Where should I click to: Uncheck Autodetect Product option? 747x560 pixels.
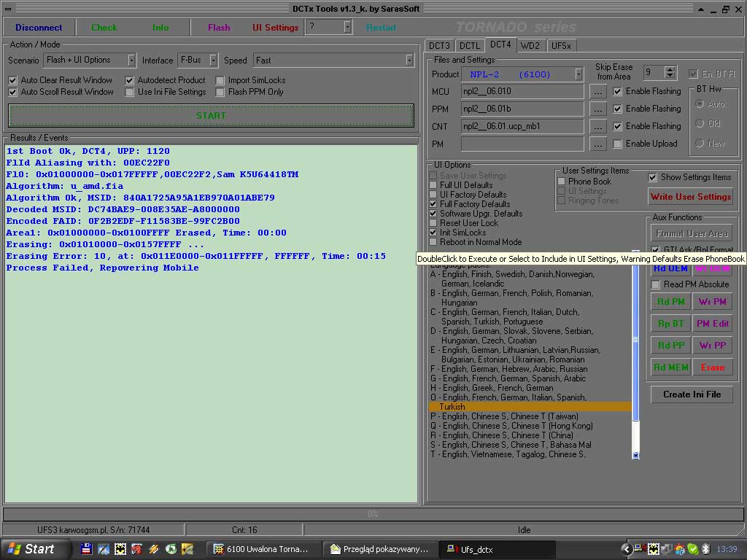click(x=130, y=80)
